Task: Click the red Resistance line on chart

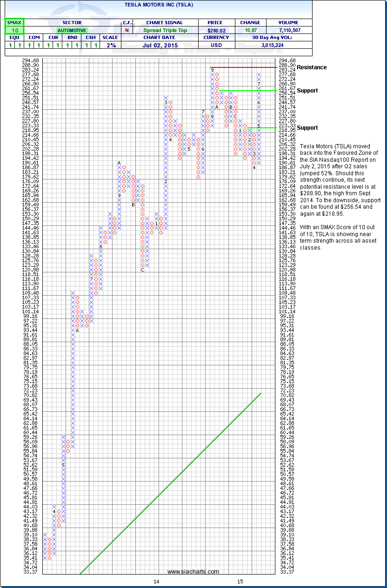Action: point(251,67)
